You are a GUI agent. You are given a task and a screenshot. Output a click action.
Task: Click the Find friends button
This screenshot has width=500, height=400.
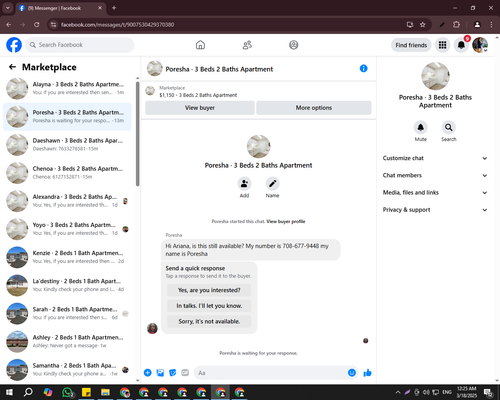tap(411, 45)
